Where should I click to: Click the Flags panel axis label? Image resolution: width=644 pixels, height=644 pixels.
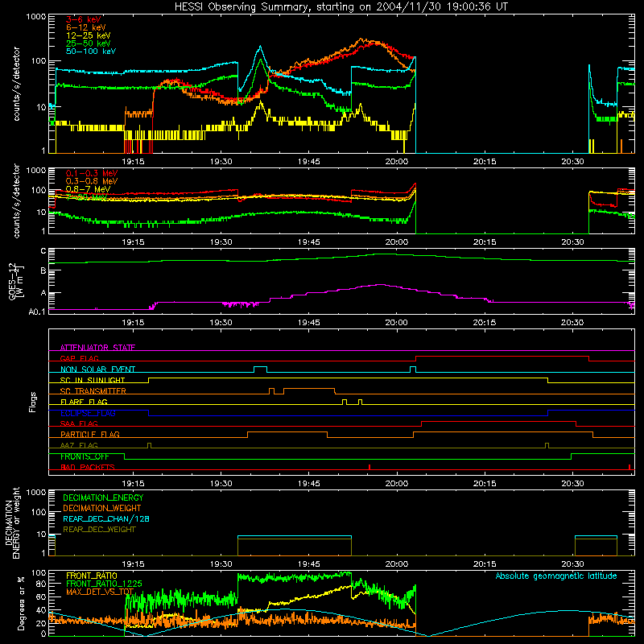(x=33, y=402)
